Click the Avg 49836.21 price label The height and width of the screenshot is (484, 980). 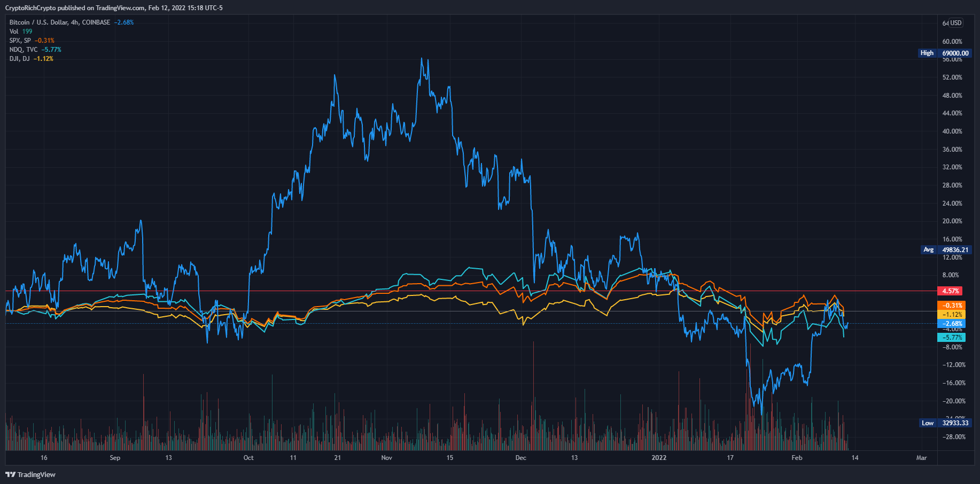[x=946, y=249]
